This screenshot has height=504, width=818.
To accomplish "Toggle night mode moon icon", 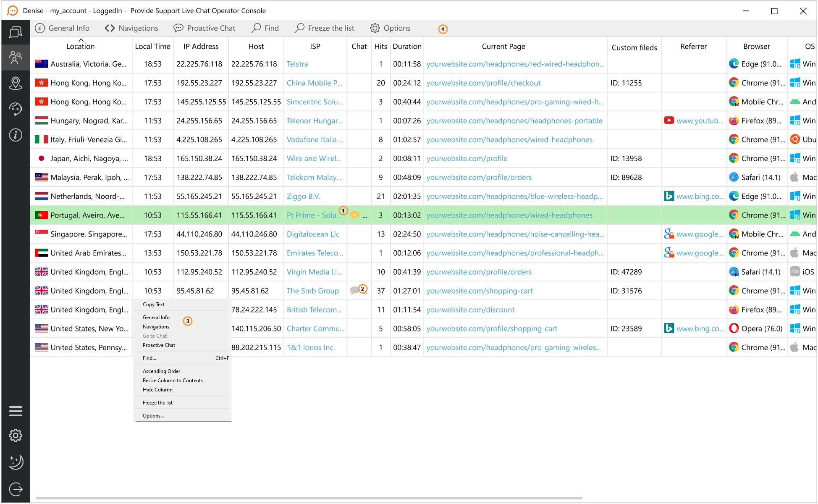I will [x=16, y=462].
